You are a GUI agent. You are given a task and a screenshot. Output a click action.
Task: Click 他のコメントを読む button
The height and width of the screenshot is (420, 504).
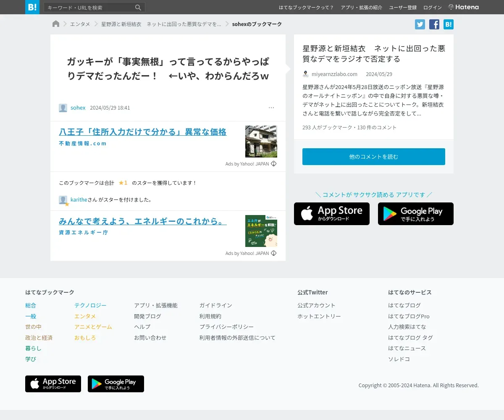(x=374, y=157)
